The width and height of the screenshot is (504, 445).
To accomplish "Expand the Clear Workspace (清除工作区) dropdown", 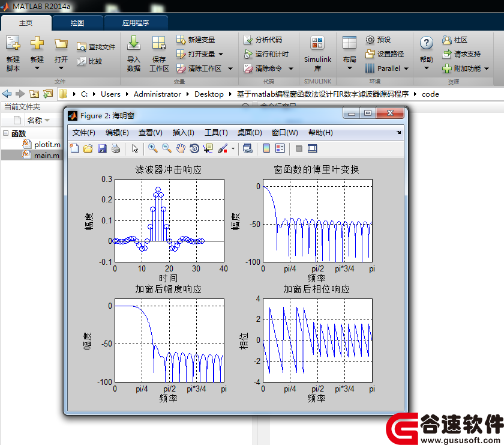I will pyautogui.click(x=230, y=68).
